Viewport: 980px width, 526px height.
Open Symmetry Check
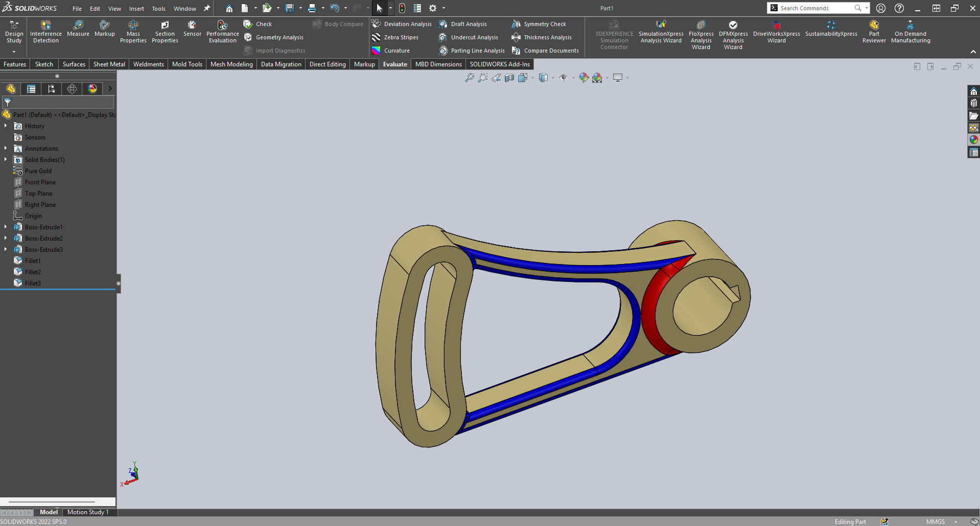539,24
